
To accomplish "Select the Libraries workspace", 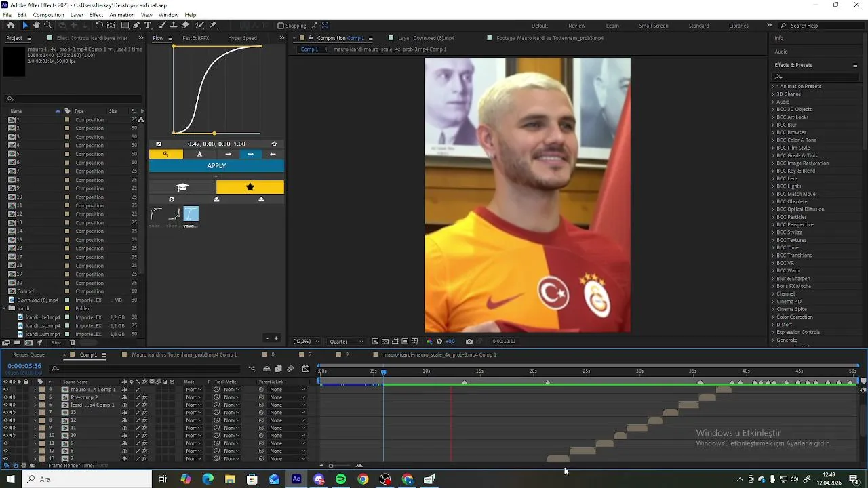I will tap(739, 26).
